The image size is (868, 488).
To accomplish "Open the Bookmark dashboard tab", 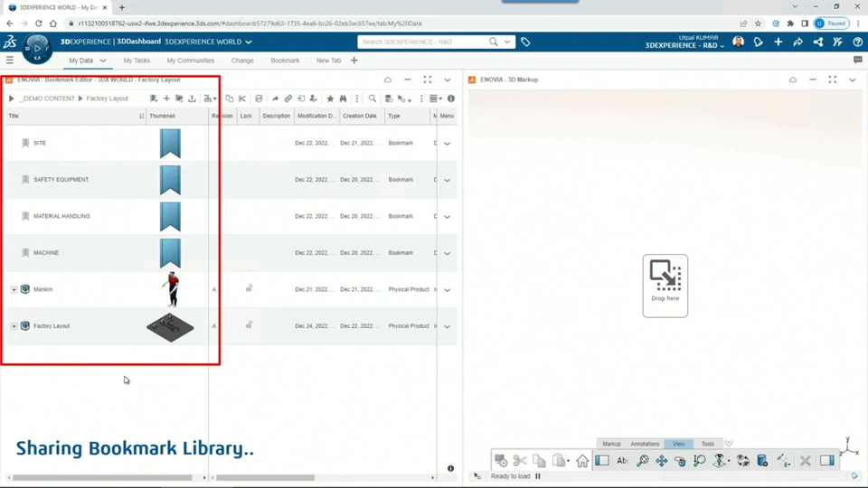I will (285, 61).
